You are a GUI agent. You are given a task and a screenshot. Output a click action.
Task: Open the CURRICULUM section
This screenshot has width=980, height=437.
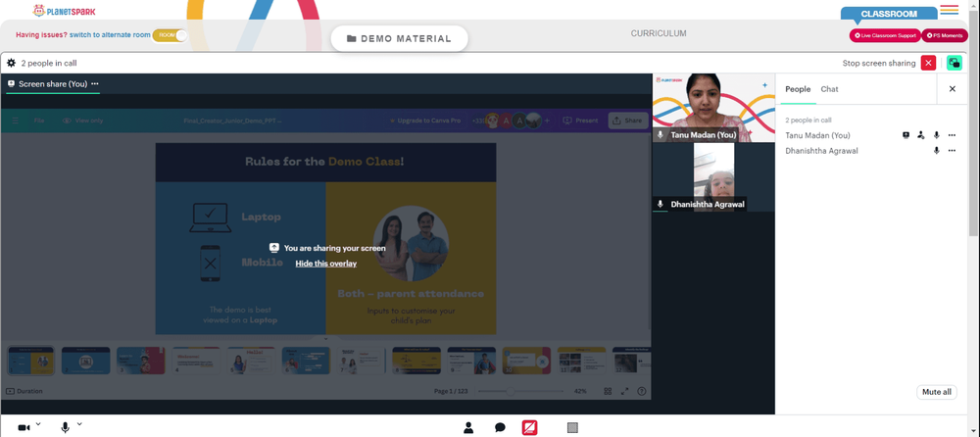click(x=659, y=33)
